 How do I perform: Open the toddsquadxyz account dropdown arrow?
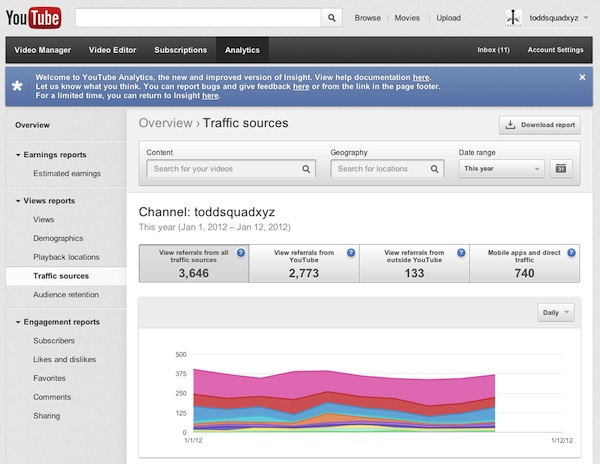[x=586, y=18]
